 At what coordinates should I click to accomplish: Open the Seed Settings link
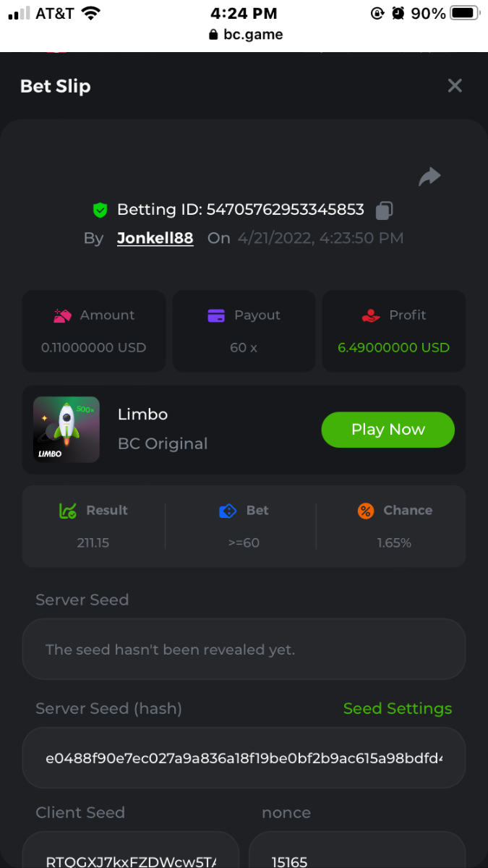click(397, 709)
